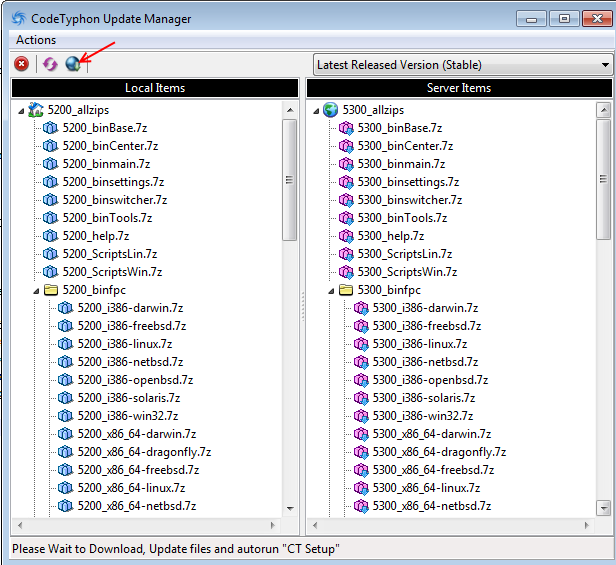Select 5200_x86_64-darwin.7z in Local Items

pyautogui.click(x=137, y=434)
